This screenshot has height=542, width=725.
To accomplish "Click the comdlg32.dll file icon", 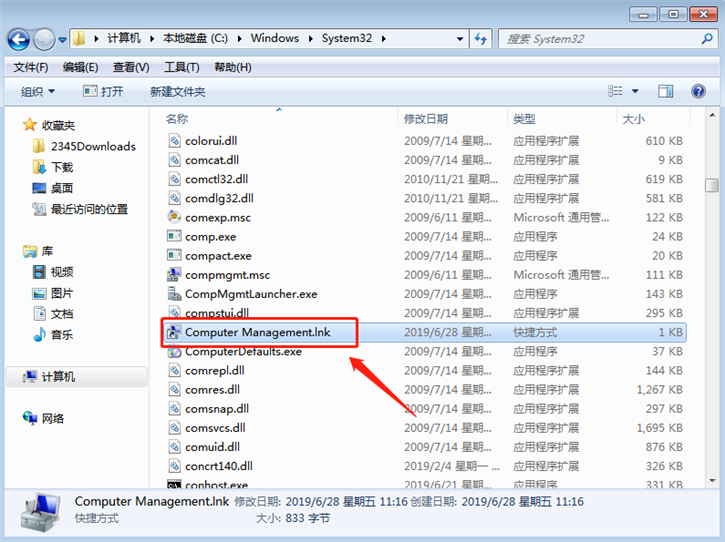I will (x=174, y=198).
